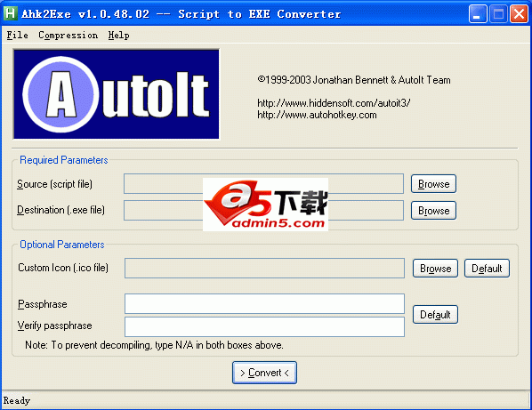Image resolution: width=532 pixels, height=410 pixels.
Task: Click the hiddensoft.com autoit3 URL text
Action: [334, 103]
